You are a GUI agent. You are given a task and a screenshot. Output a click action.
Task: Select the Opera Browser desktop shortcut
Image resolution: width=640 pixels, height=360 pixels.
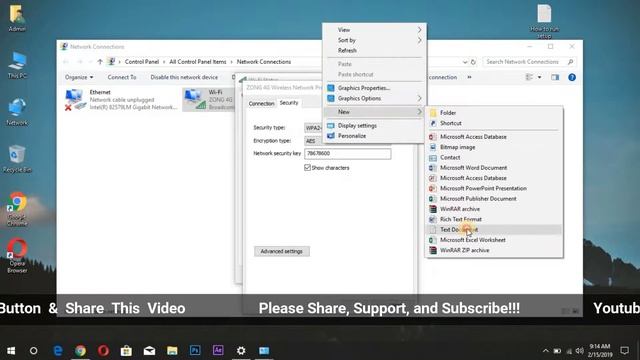[x=17, y=256]
